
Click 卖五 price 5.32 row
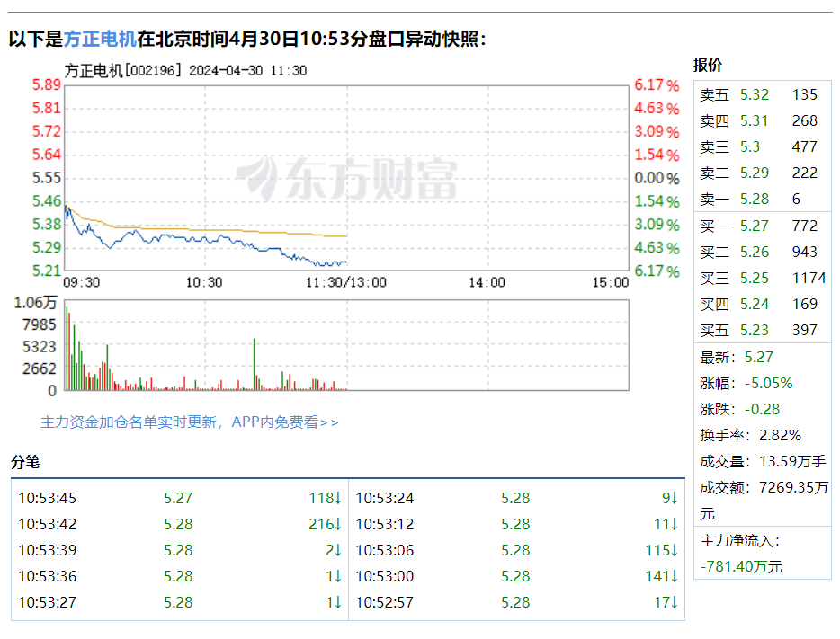coord(763,94)
